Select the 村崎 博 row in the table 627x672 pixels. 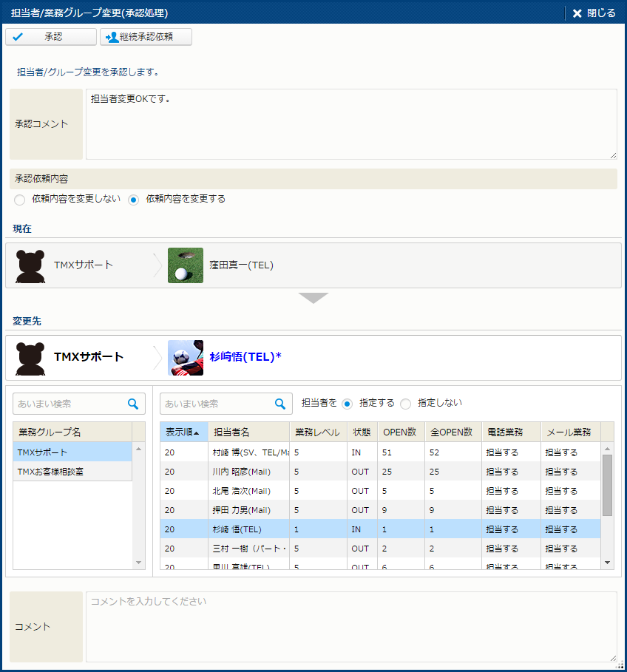[x=248, y=452]
